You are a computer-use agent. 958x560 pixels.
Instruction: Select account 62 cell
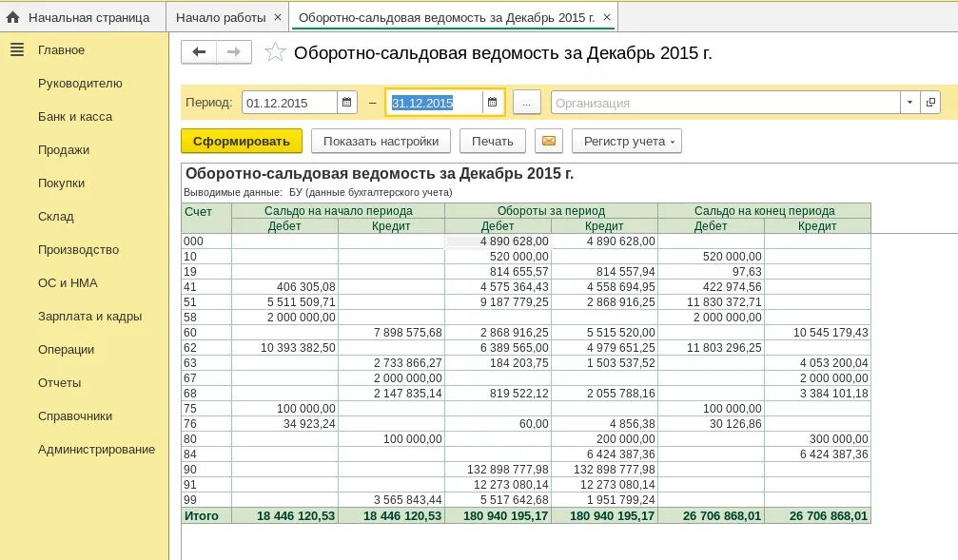point(206,348)
